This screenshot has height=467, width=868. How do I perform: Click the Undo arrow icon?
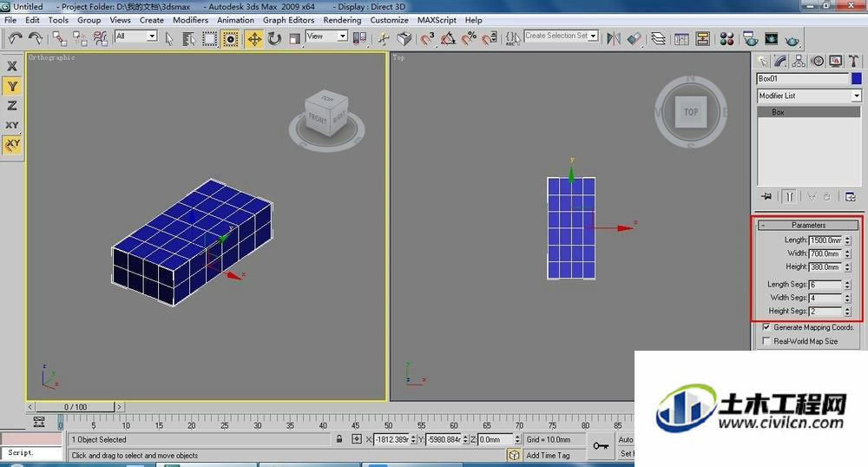coord(15,38)
